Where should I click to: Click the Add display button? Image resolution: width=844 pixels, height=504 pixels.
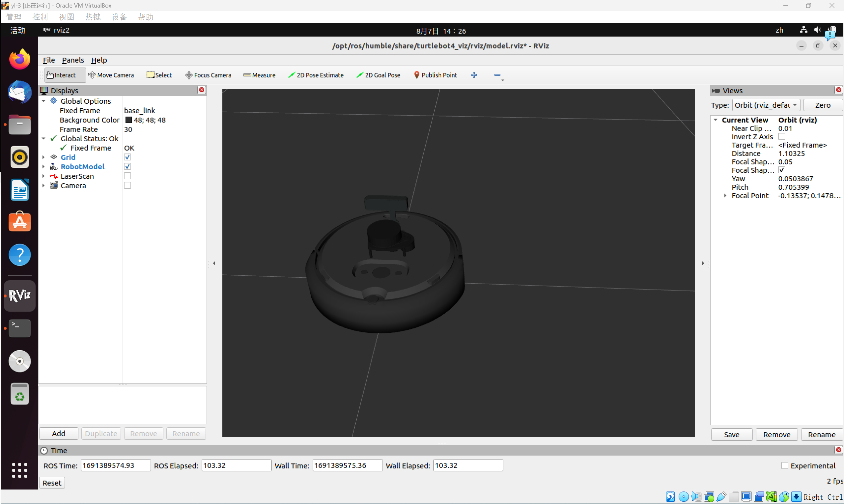click(58, 434)
